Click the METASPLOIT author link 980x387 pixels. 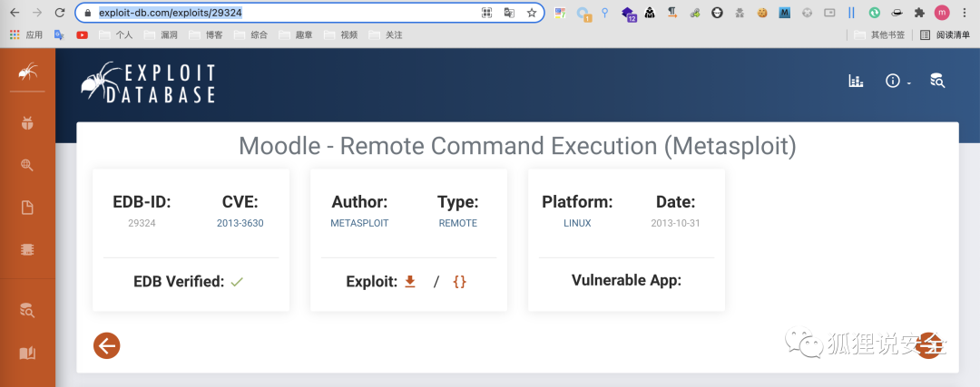359,223
